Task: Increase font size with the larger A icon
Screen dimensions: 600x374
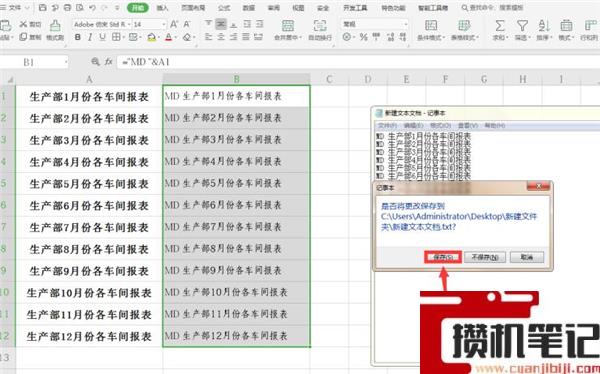Action: [174, 24]
